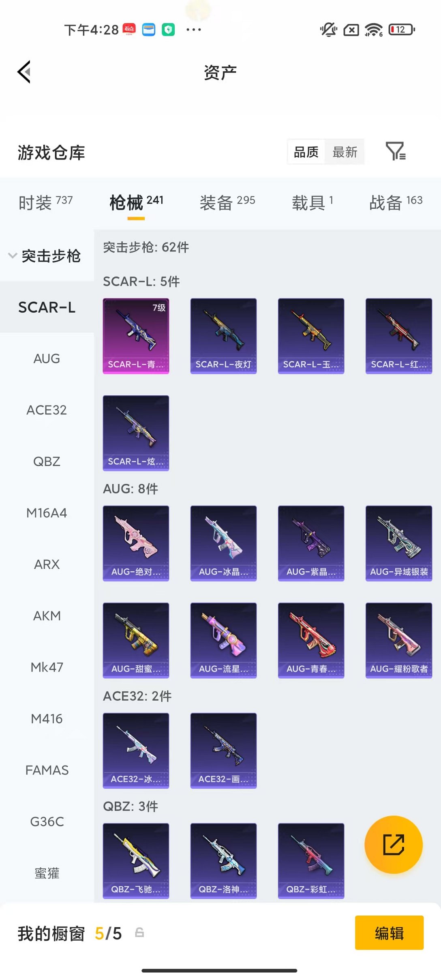Tap the lock icon beside 我的橱窗

[139, 933]
